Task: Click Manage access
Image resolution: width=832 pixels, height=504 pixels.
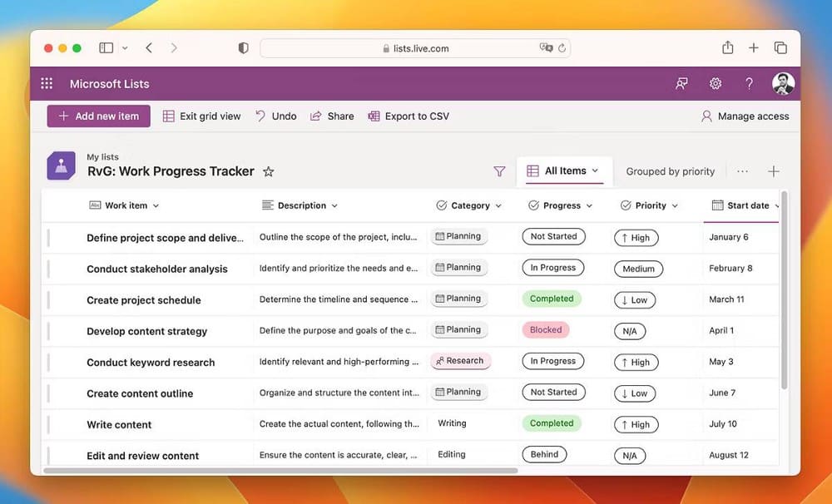Action: pos(745,116)
